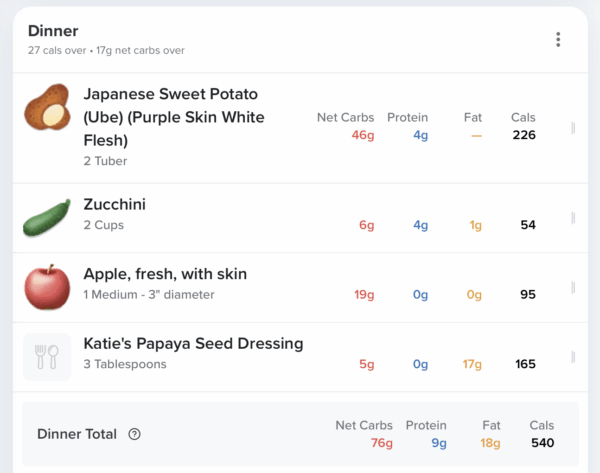This screenshot has width=600, height=473.
Task: Click the fork and spoon placeholder icon
Action: (47, 357)
